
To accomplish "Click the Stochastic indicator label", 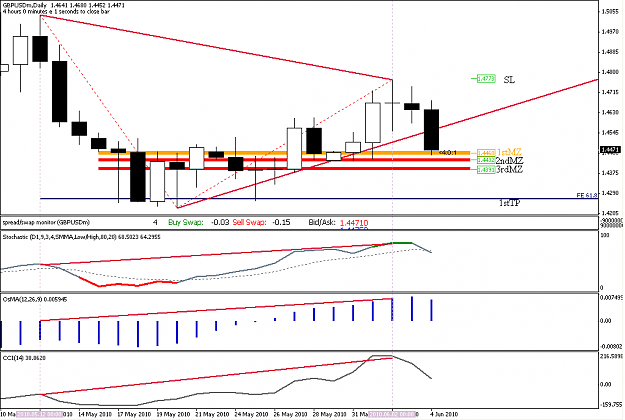I will [81, 237].
